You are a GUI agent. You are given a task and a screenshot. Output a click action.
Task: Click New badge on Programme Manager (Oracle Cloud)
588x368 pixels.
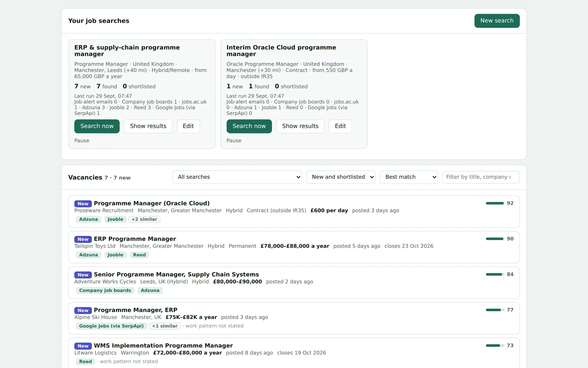pos(83,204)
